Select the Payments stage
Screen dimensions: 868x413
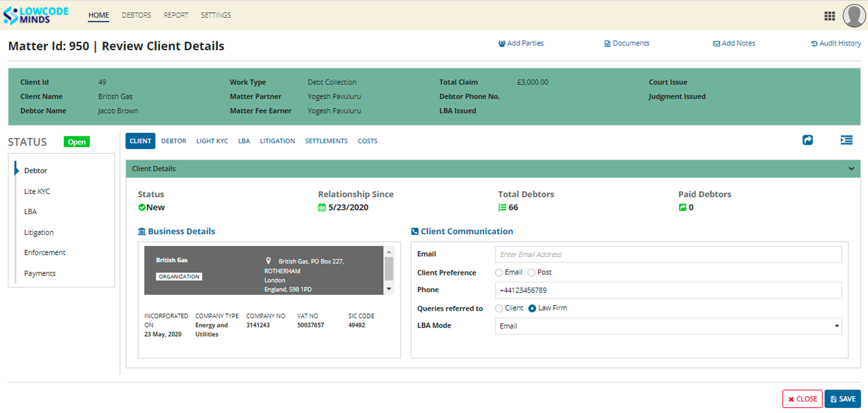tap(40, 273)
